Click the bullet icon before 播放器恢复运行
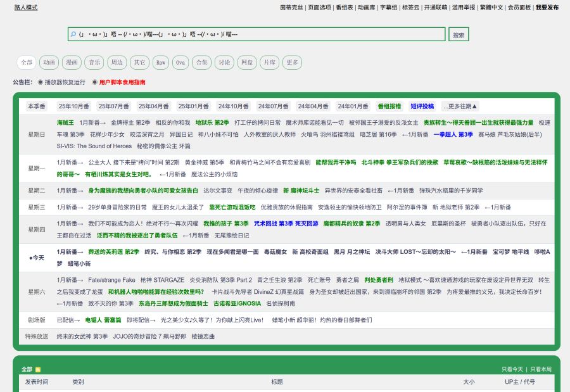The image size is (570, 392). tap(41, 82)
